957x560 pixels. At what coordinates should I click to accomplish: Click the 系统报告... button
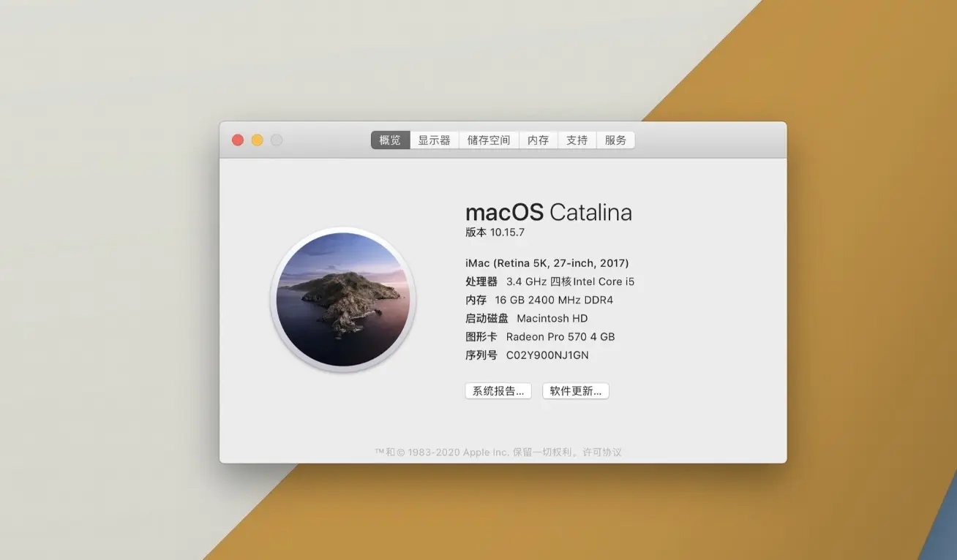point(498,391)
